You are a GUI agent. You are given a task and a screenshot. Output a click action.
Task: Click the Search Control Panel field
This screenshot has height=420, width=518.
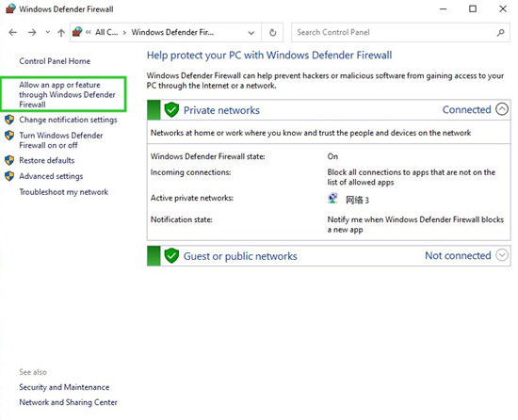[x=400, y=32]
